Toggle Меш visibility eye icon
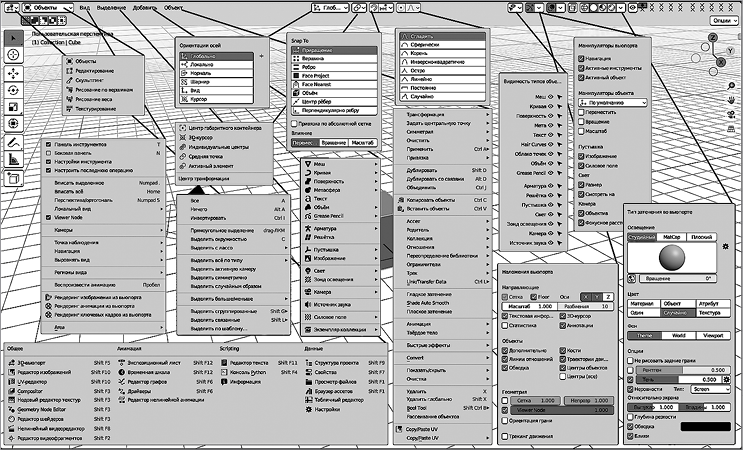This screenshot has width=743, height=450. click(552, 97)
